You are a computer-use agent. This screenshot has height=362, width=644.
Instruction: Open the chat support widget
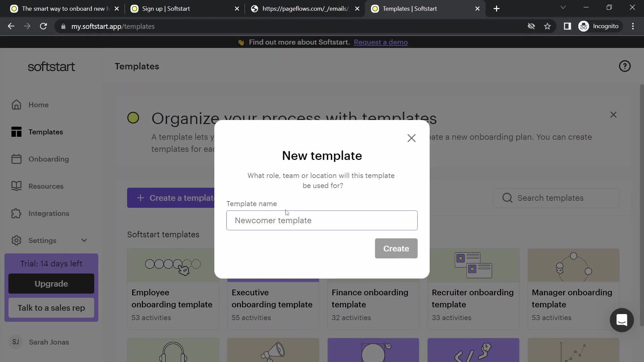tap(622, 320)
